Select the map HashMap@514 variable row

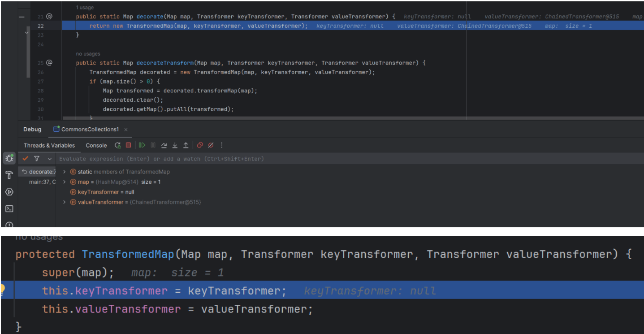click(116, 182)
